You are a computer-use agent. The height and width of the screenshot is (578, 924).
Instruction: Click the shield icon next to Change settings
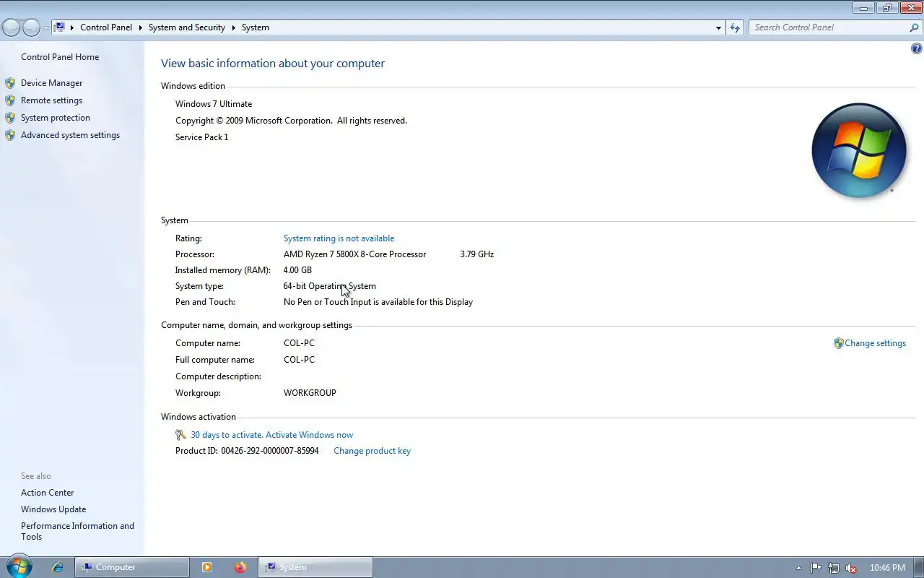(x=838, y=343)
